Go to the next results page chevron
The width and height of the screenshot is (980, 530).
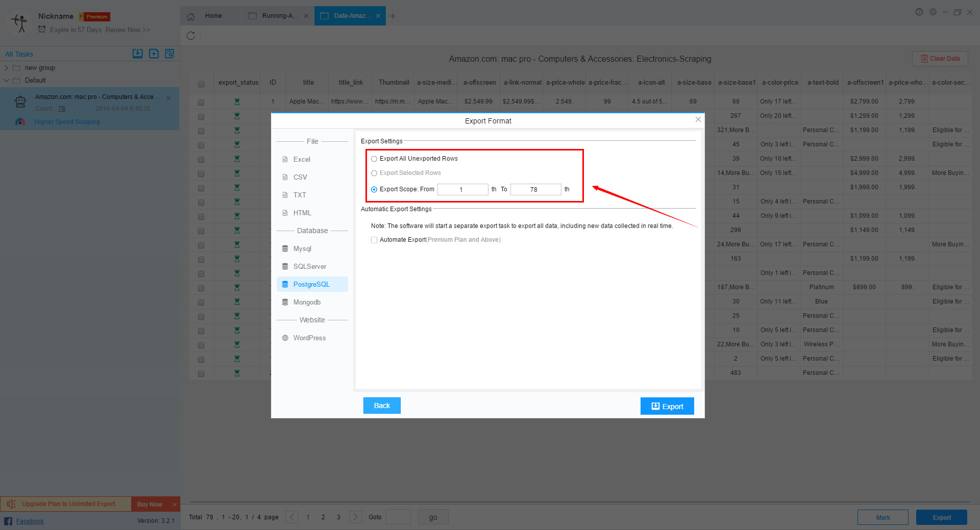[x=355, y=517]
